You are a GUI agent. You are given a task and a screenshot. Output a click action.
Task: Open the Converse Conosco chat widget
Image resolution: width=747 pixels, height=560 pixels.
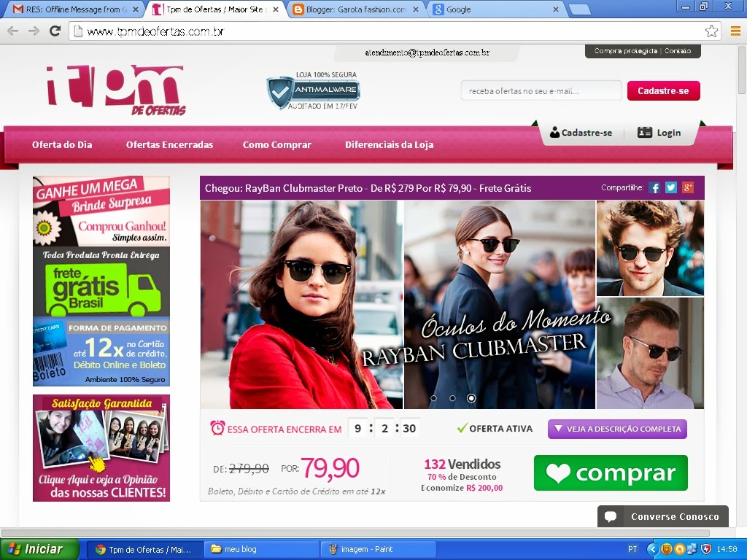pos(662,516)
